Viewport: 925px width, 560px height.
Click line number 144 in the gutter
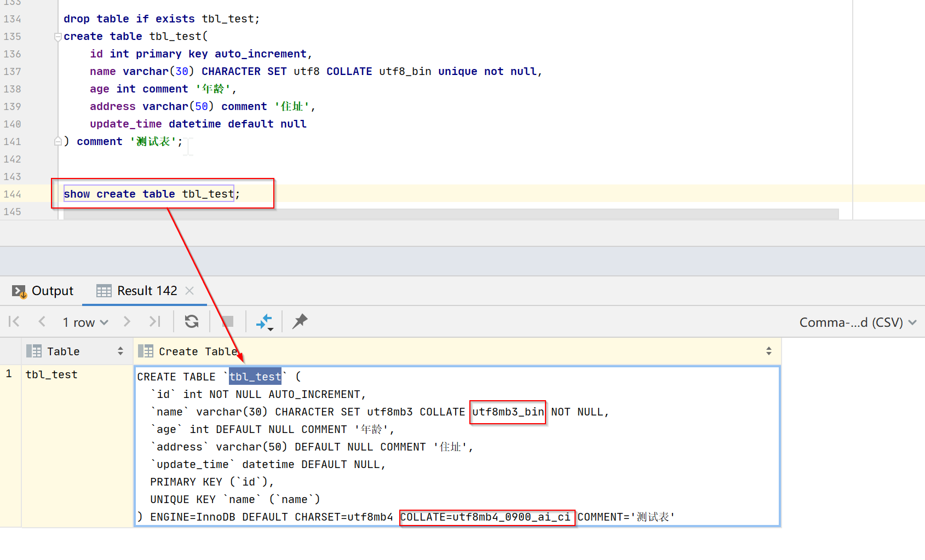coord(12,194)
